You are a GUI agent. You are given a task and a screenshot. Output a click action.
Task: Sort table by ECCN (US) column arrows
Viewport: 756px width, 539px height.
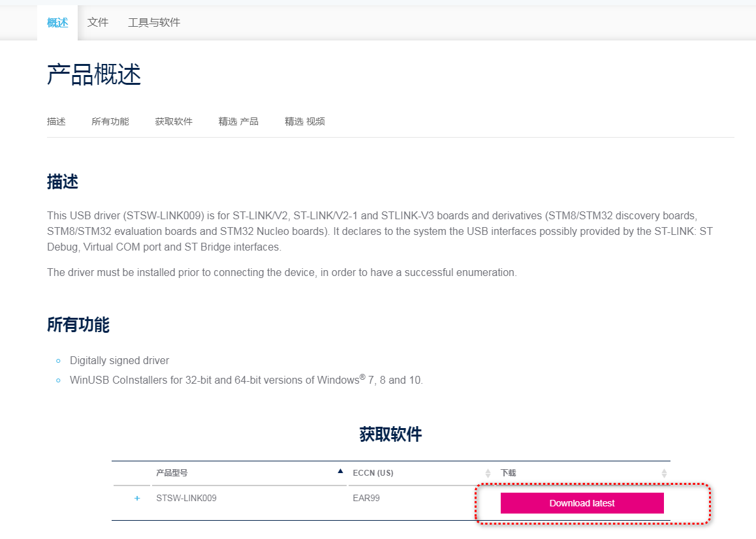click(x=488, y=474)
